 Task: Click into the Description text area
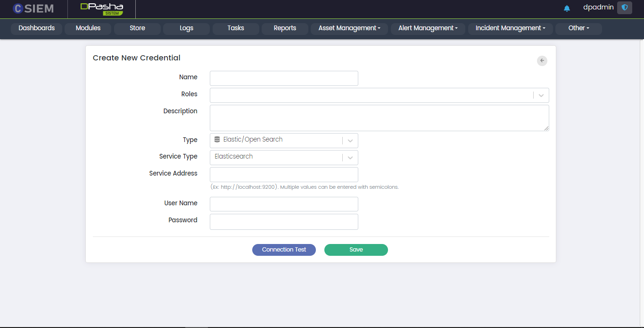[x=379, y=118]
